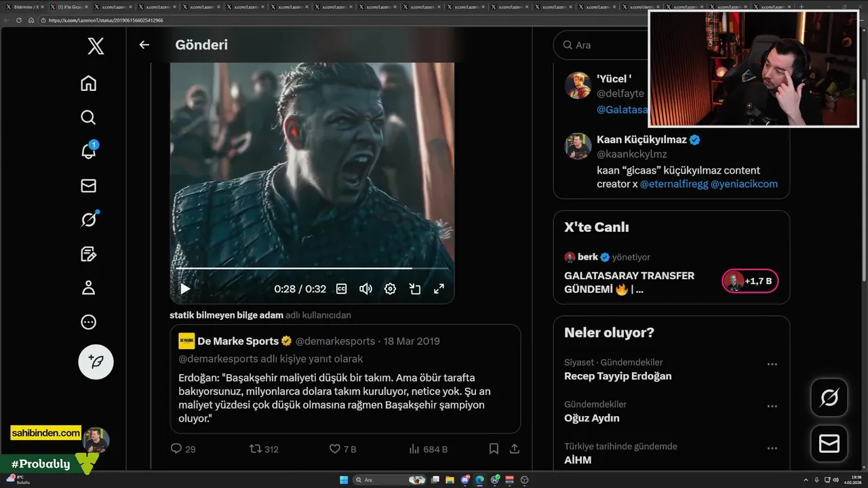Click the compose post feather button

coord(96,361)
